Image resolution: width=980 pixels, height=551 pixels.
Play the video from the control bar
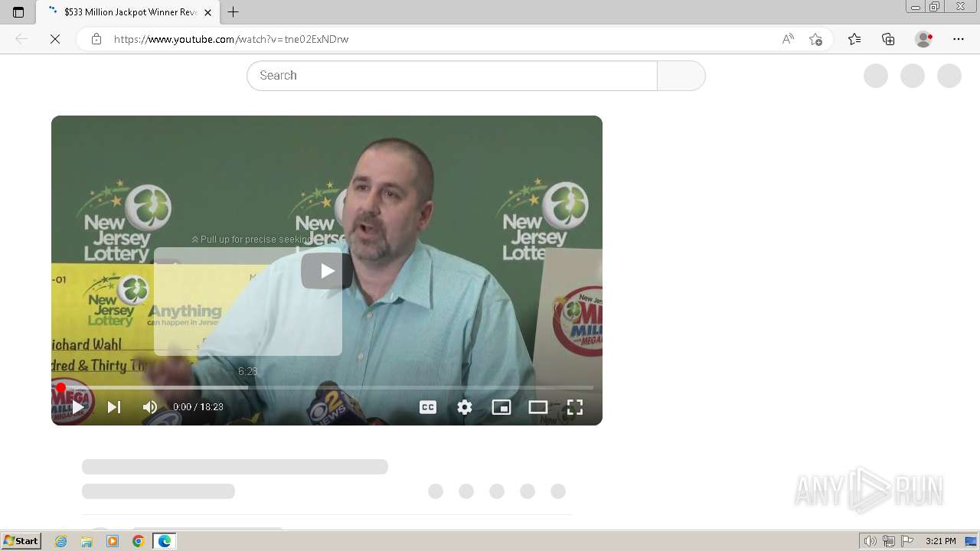78,407
